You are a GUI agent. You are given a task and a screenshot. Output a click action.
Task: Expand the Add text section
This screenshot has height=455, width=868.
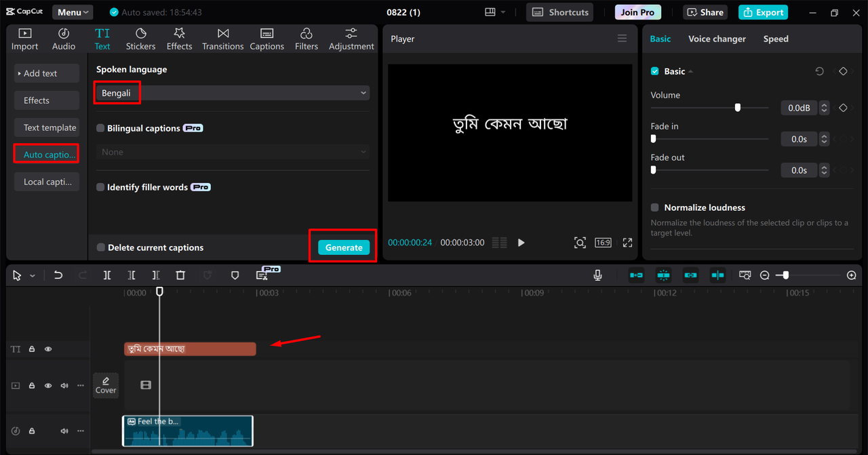[47, 73]
